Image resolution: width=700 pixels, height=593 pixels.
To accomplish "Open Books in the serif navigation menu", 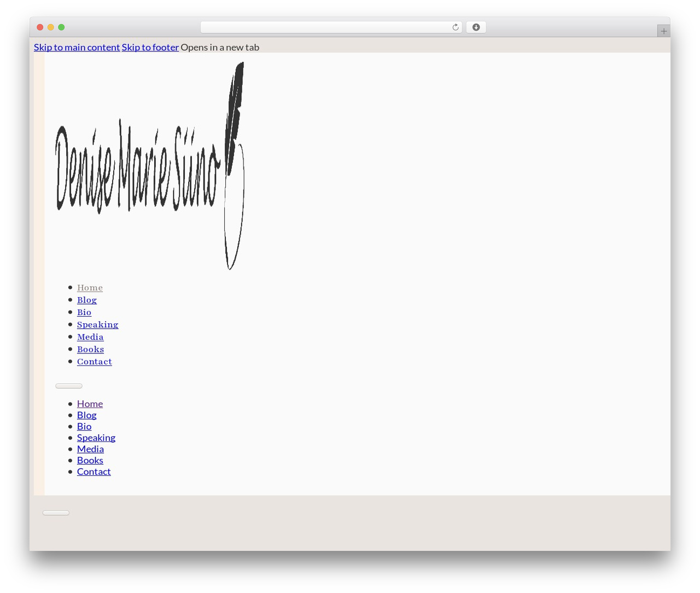I will (90, 350).
